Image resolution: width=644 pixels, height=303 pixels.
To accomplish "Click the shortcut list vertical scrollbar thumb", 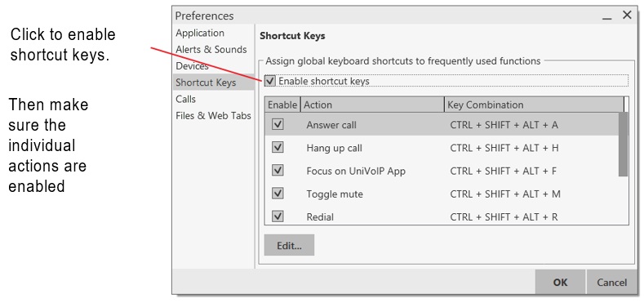I will pyautogui.click(x=623, y=145).
